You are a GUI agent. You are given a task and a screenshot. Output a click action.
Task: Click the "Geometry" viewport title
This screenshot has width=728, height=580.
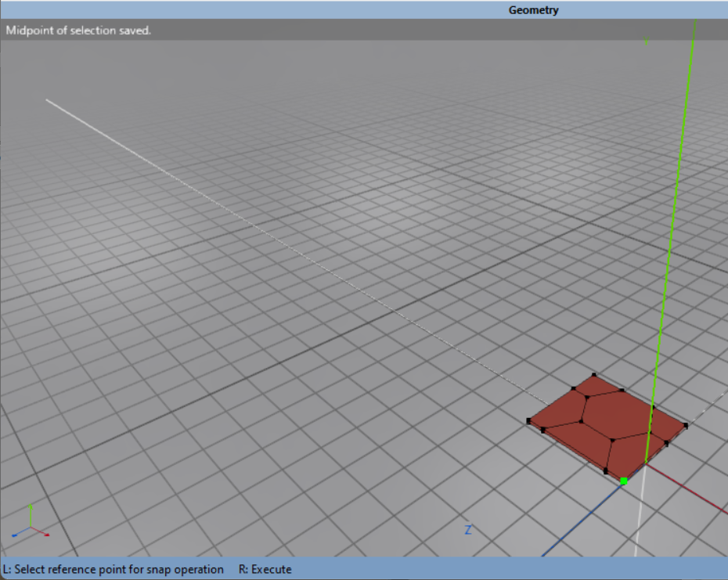(533, 10)
